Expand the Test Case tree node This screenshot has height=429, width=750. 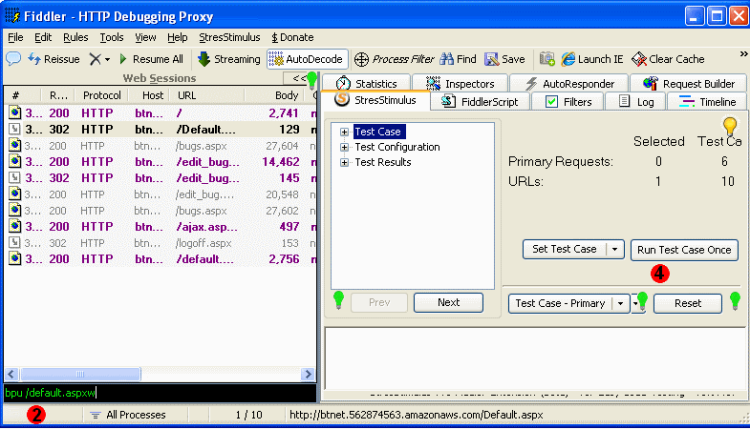click(x=344, y=132)
